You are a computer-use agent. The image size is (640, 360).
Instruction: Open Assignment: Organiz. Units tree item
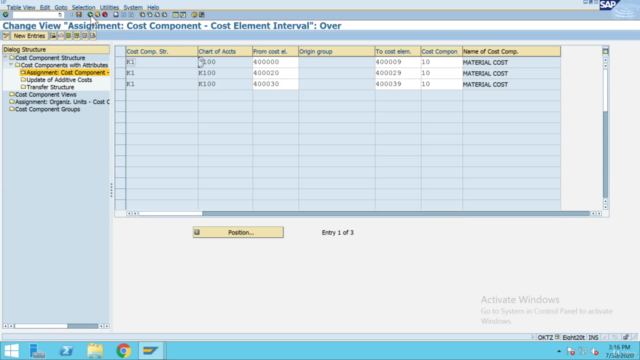pyautogui.click(x=62, y=102)
